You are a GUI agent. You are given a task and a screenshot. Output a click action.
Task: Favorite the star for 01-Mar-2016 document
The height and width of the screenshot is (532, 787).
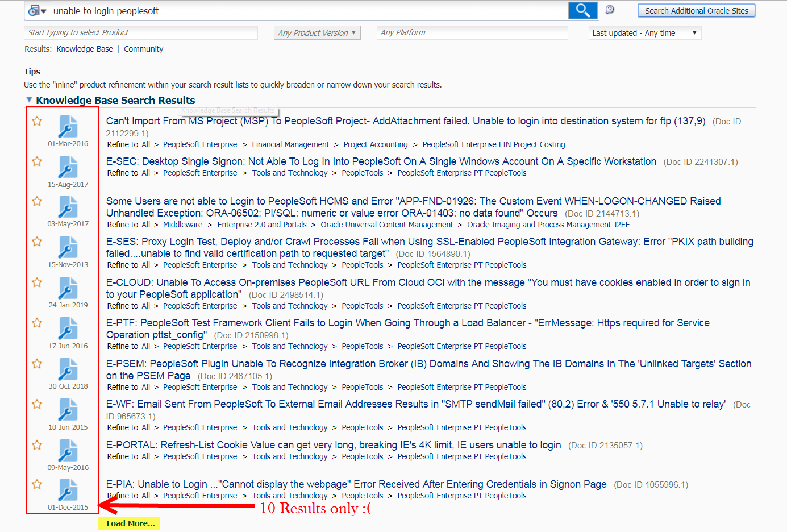[37, 121]
